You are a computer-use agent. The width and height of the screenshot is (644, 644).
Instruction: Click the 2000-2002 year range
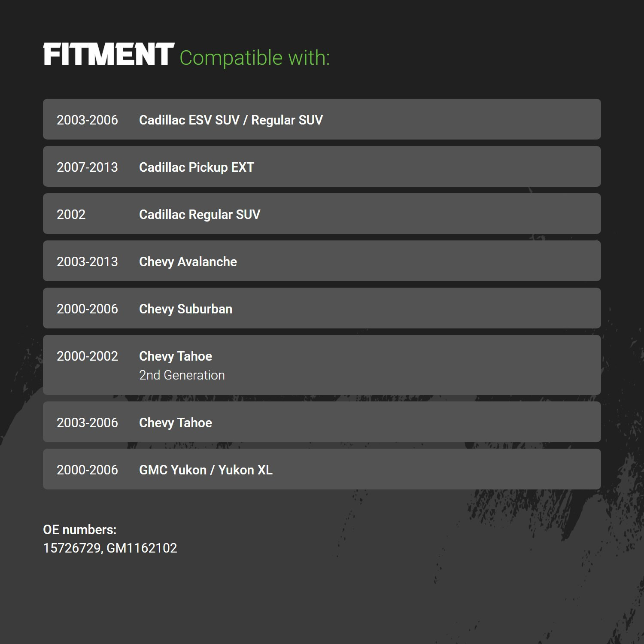click(x=87, y=356)
